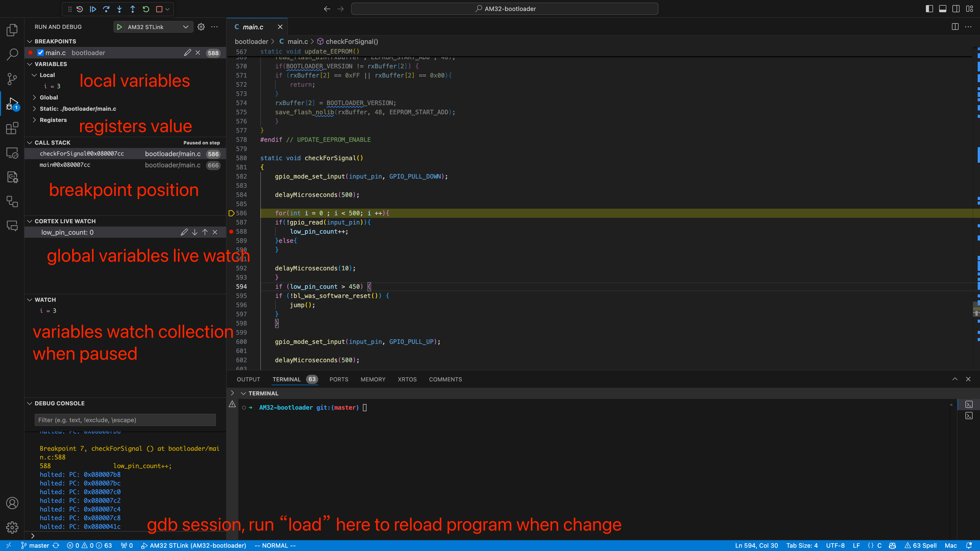Split the editor to the right
Screen dimensions: 980x551
(x=955, y=27)
